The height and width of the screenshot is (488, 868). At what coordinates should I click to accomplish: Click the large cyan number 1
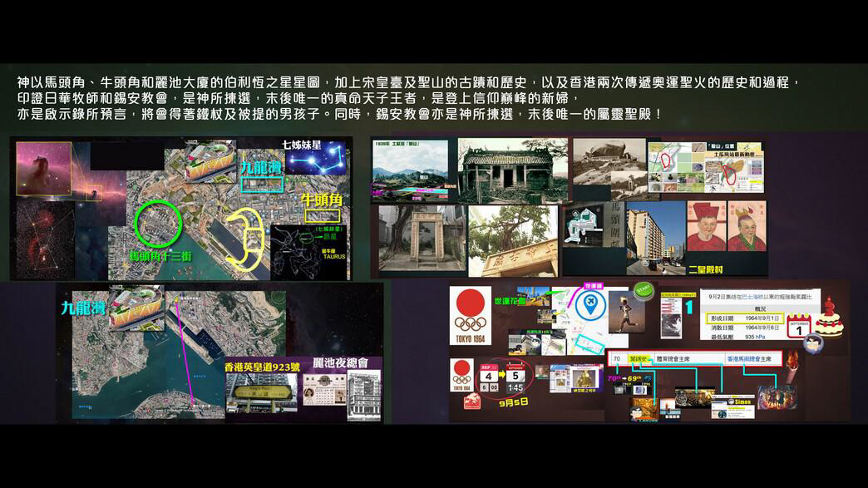[x=690, y=308]
